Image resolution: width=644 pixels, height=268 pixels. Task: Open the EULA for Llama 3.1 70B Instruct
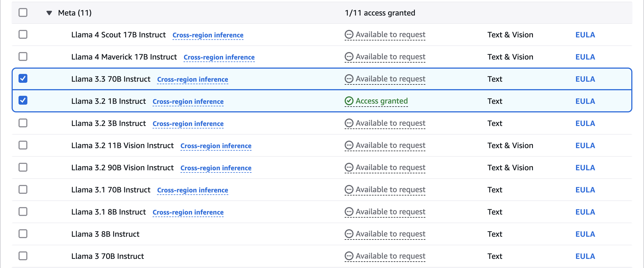point(585,190)
